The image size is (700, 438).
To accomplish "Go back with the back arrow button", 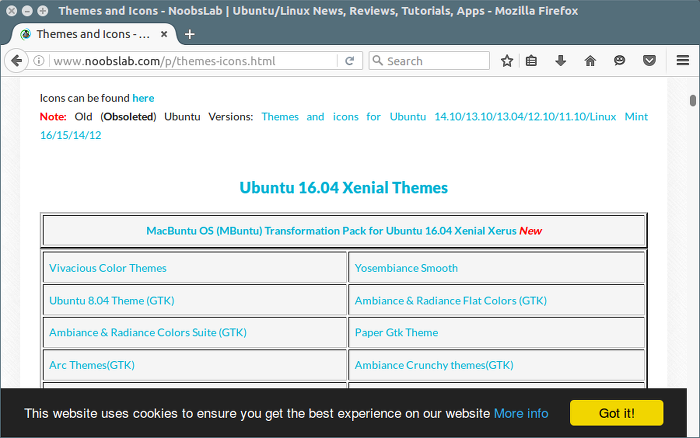I will pyautogui.click(x=16, y=60).
